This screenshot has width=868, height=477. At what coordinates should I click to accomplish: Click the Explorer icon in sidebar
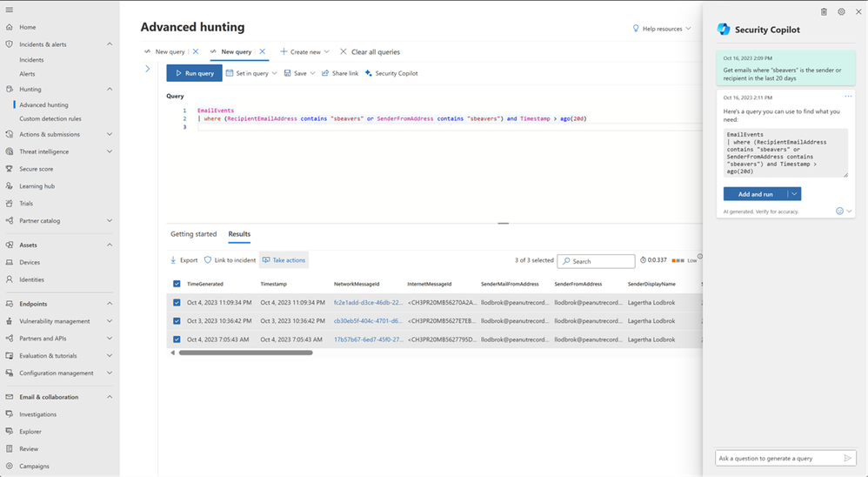coord(9,432)
